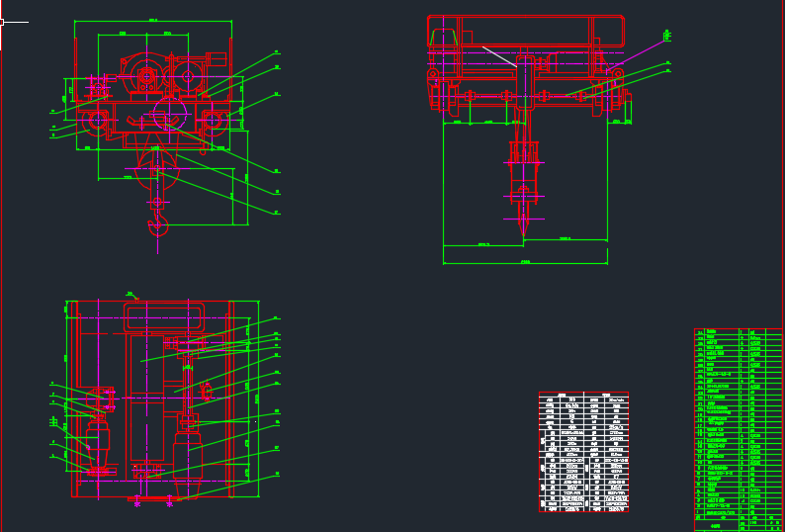Select the white leader line in side view
785x532 pixels.
(x=499, y=56)
